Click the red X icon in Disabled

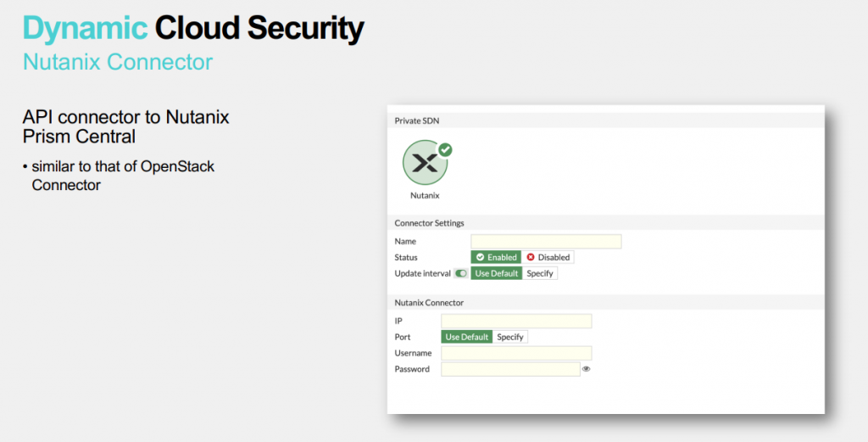pos(531,257)
